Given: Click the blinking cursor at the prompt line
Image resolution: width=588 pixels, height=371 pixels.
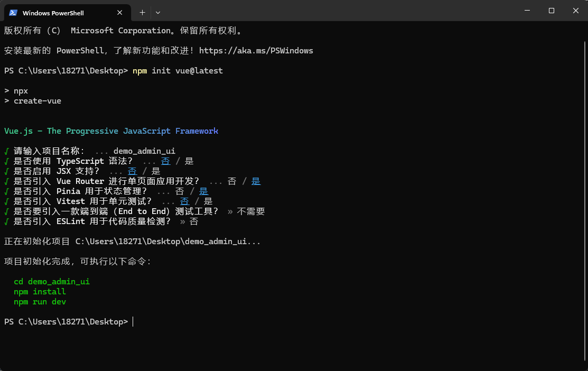Looking at the screenshot, I should click(x=133, y=321).
